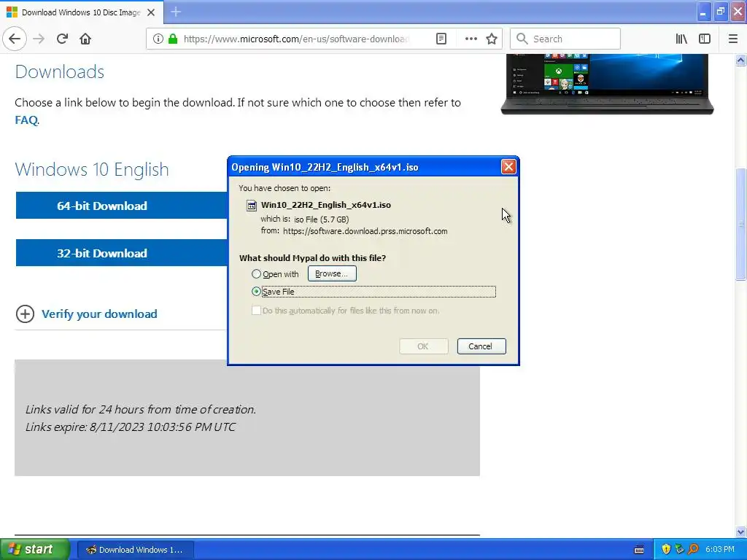Viewport: 747px width, 560px height.
Task: Click the Links expire date text
Action: (x=131, y=427)
